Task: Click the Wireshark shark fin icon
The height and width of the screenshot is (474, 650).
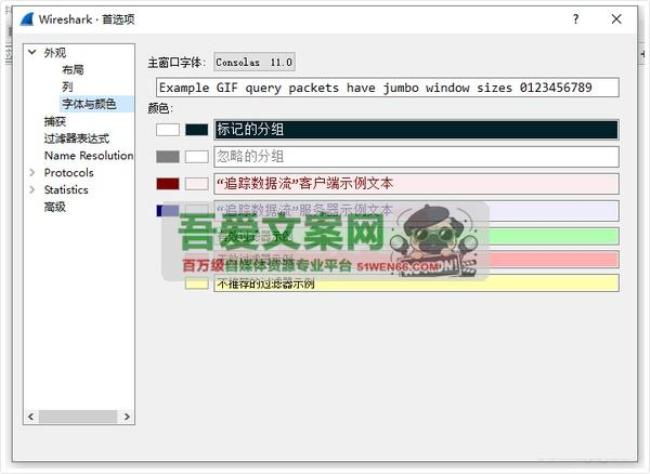Action: click(27, 19)
